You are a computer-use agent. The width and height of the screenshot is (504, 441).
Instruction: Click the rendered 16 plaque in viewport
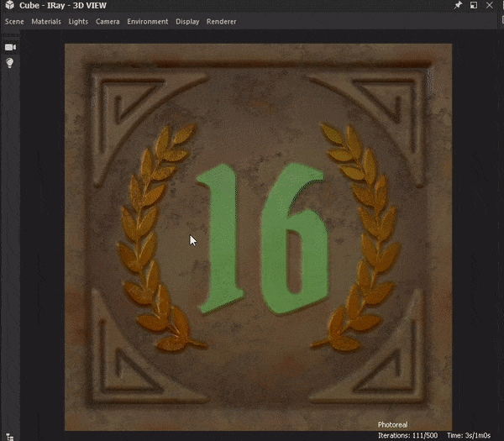tap(259, 237)
